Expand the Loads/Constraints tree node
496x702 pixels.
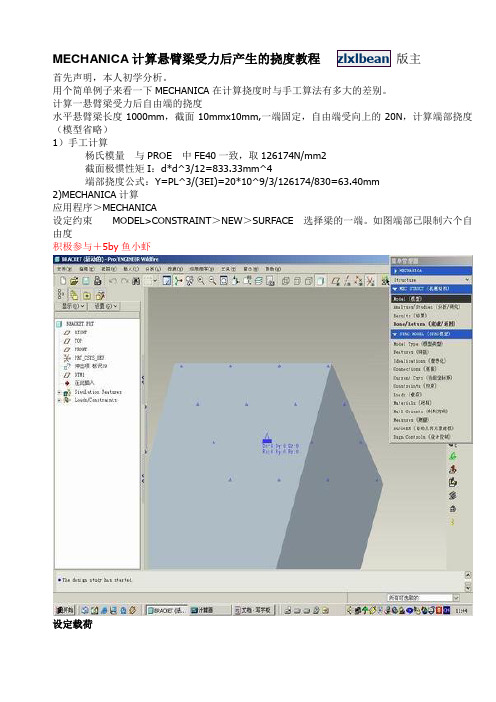[x=59, y=400]
